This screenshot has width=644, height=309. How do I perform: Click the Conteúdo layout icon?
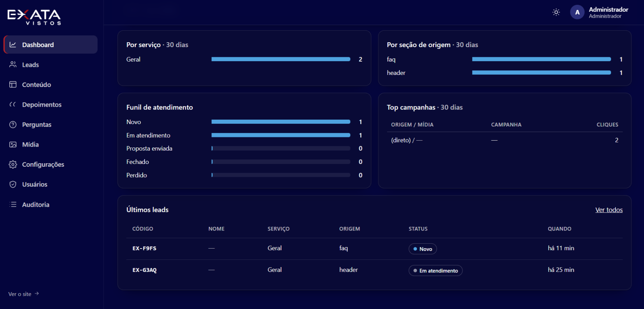click(13, 85)
